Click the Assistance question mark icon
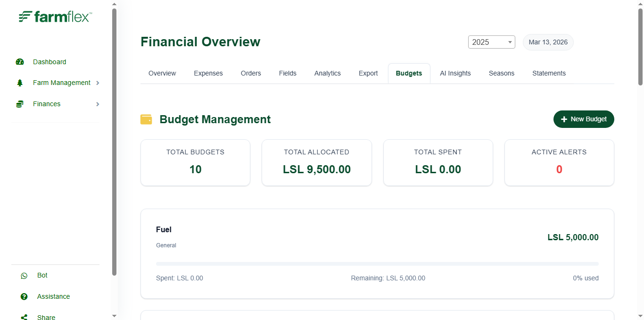 (x=24, y=296)
